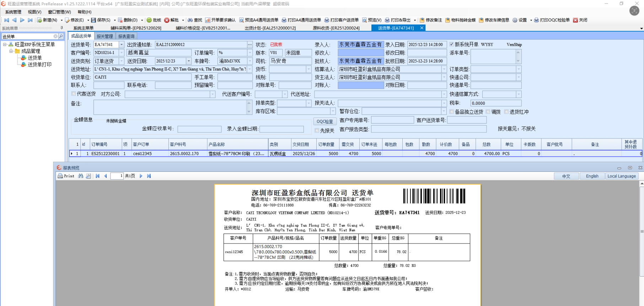
Task: Switch to the 报表查询 tab
Action: coord(126,36)
